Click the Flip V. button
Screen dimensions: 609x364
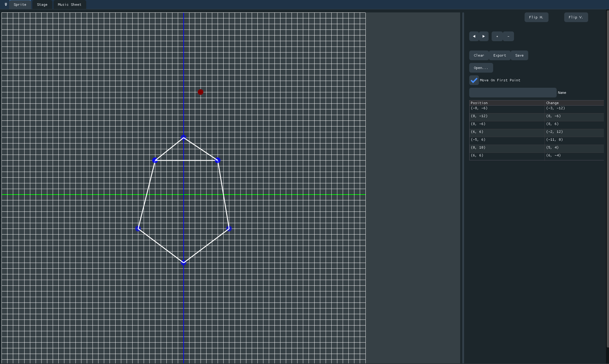tap(576, 17)
